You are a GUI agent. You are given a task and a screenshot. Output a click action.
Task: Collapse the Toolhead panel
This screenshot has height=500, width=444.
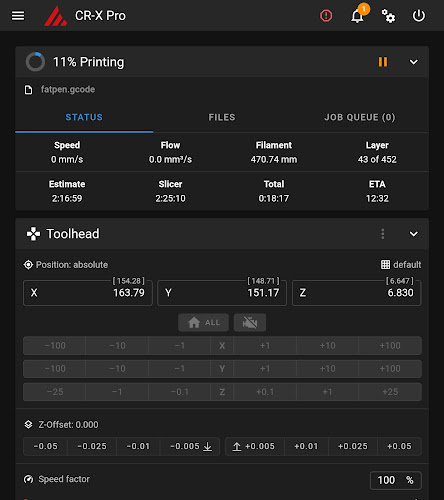(413, 234)
